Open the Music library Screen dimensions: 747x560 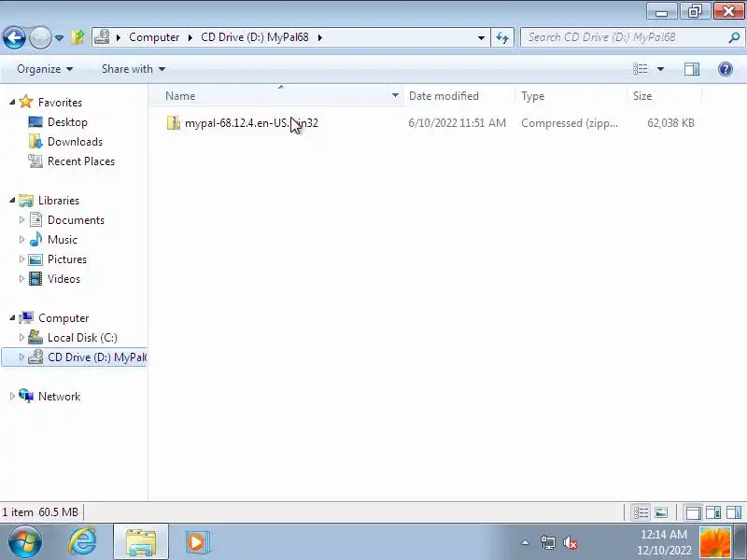click(x=62, y=240)
